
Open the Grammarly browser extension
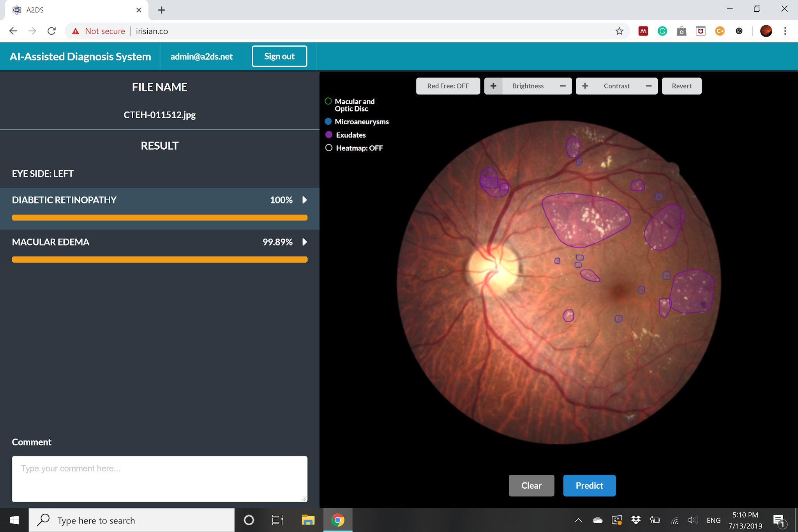pyautogui.click(x=662, y=31)
